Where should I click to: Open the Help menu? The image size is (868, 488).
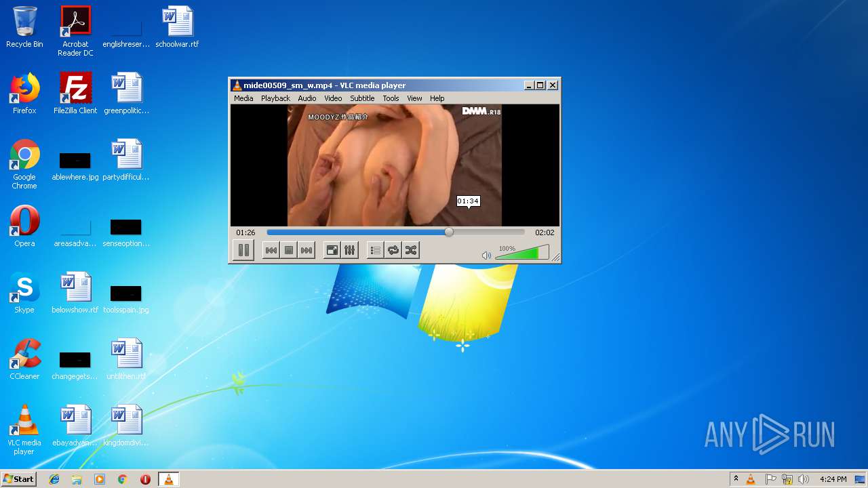(x=437, y=98)
